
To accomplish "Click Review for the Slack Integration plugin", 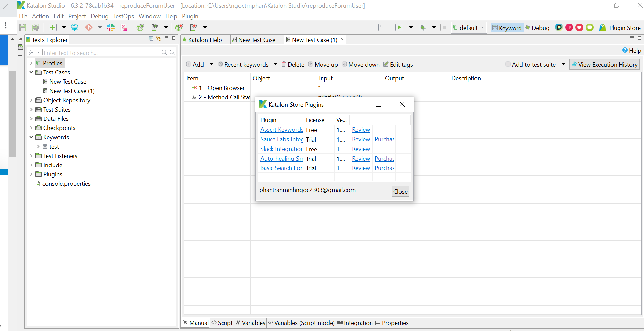I will coord(361,149).
